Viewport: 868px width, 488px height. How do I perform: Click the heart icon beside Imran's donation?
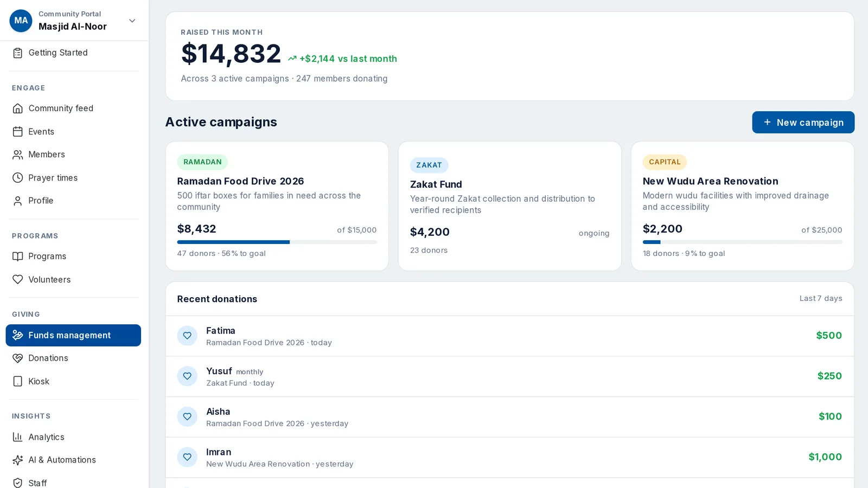point(187,457)
